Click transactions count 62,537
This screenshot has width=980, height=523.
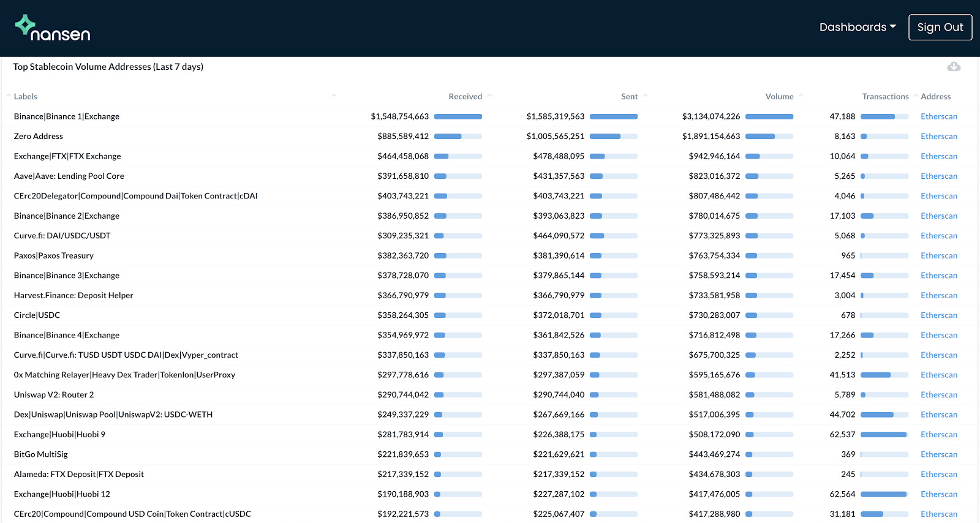(x=843, y=435)
